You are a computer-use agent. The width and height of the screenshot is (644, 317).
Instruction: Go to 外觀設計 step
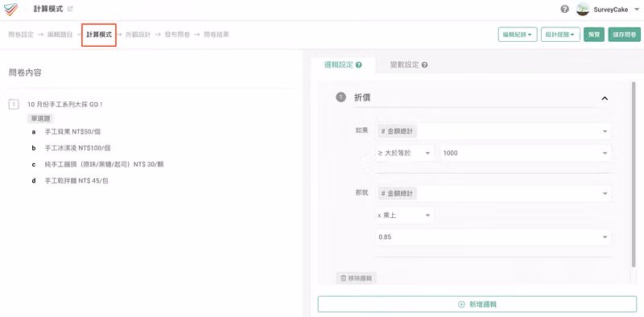138,35
